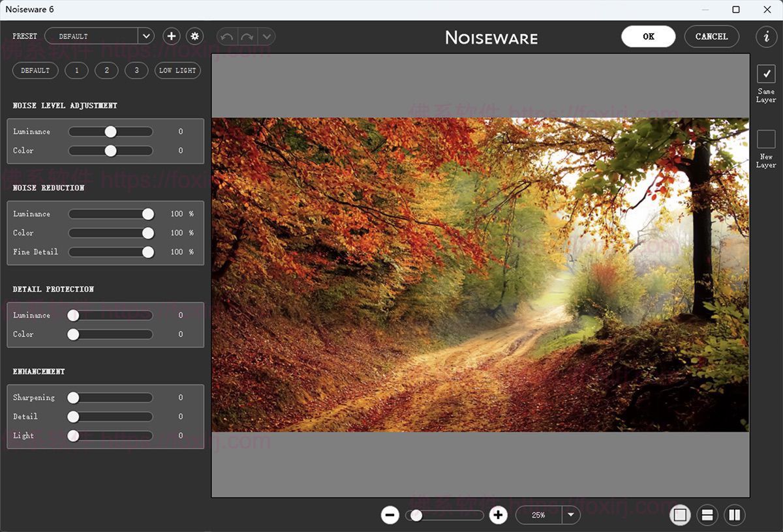The height and width of the screenshot is (532, 783).
Task: Click the undo arrow icon
Action: tap(227, 37)
